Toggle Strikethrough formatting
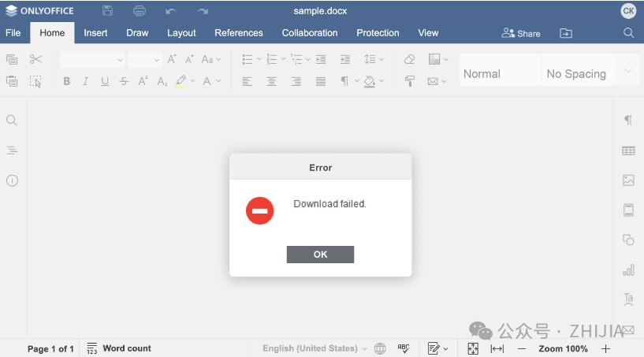 [124, 81]
